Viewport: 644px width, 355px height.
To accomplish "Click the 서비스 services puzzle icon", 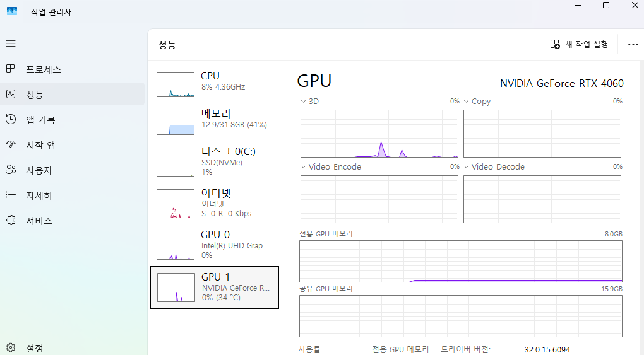I will (11, 221).
